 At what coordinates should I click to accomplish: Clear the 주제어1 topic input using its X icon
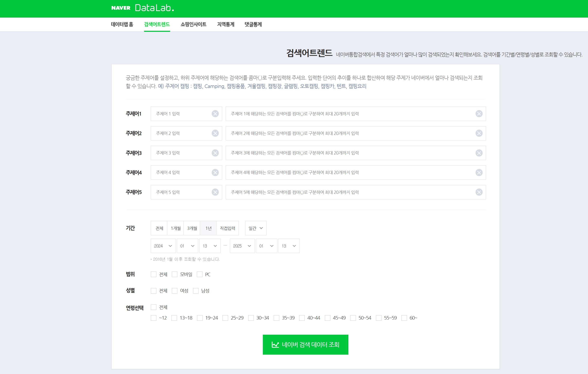point(215,114)
